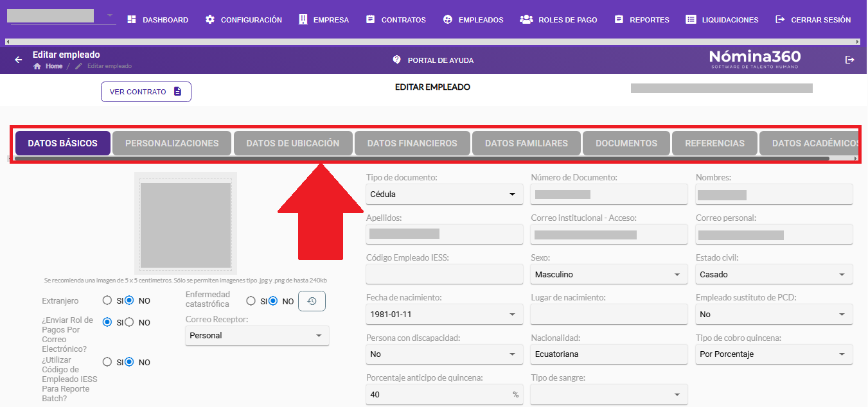868x407 pixels.
Task: Switch to Documentos tab
Action: 626,143
